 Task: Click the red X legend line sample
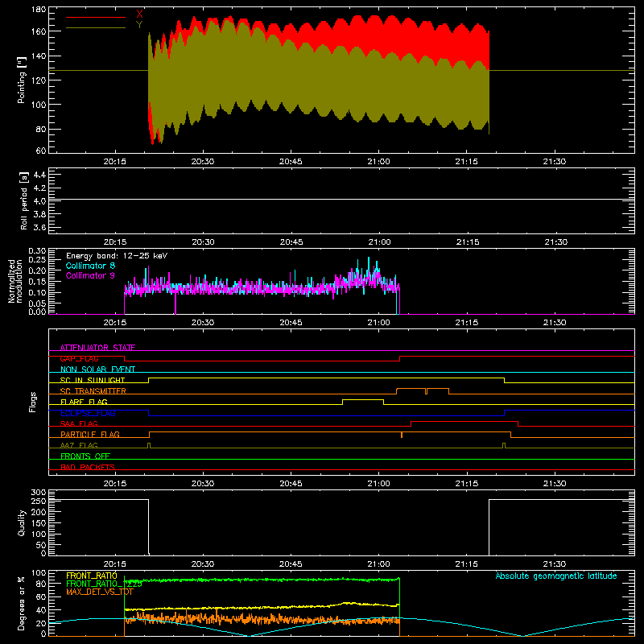96,17
